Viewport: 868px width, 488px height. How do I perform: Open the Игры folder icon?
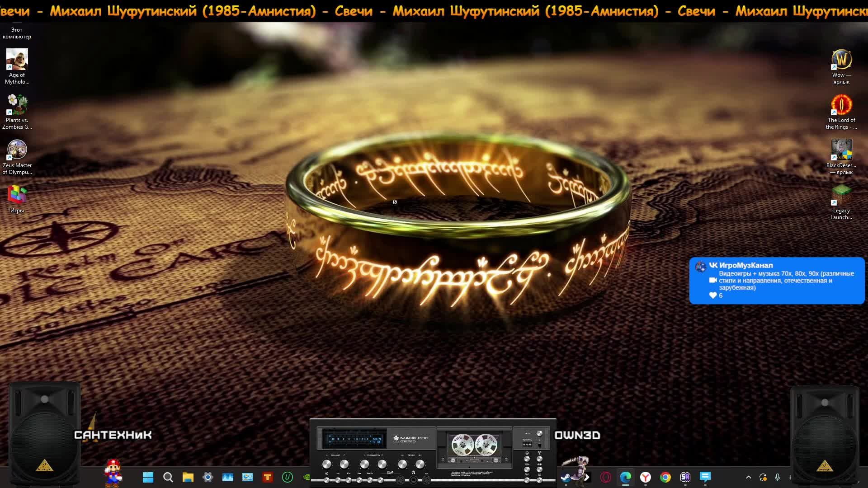[17, 195]
